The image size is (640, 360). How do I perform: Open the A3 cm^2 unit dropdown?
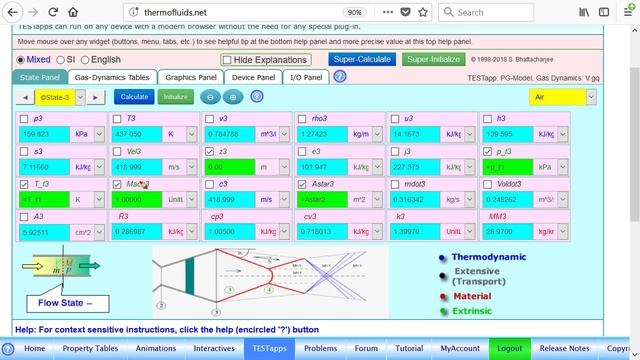tap(99, 232)
